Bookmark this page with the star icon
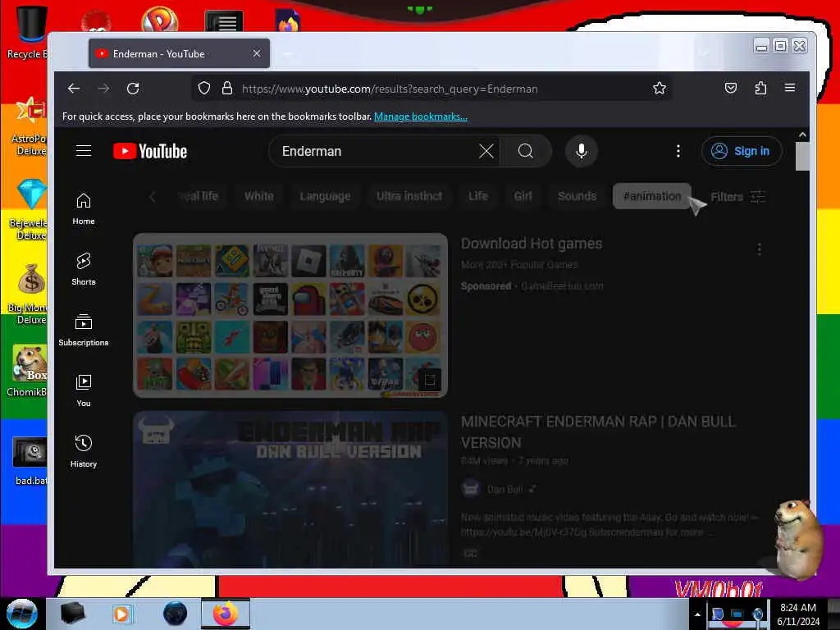Viewport: 840px width, 630px height. tap(660, 89)
